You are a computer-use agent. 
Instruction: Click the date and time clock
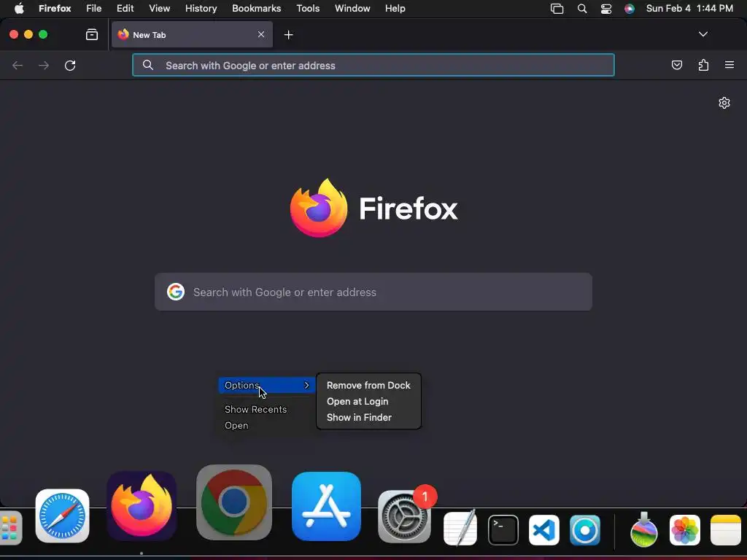[x=689, y=9]
